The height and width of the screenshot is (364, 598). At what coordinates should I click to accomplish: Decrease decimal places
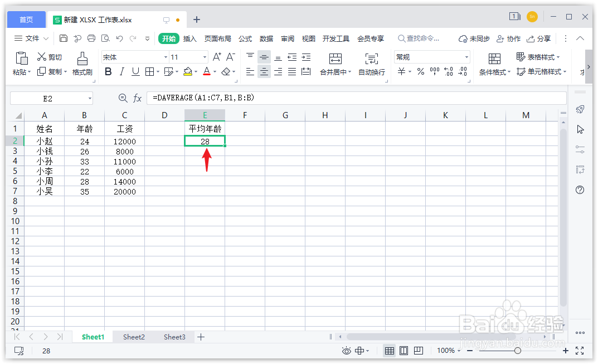point(463,71)
